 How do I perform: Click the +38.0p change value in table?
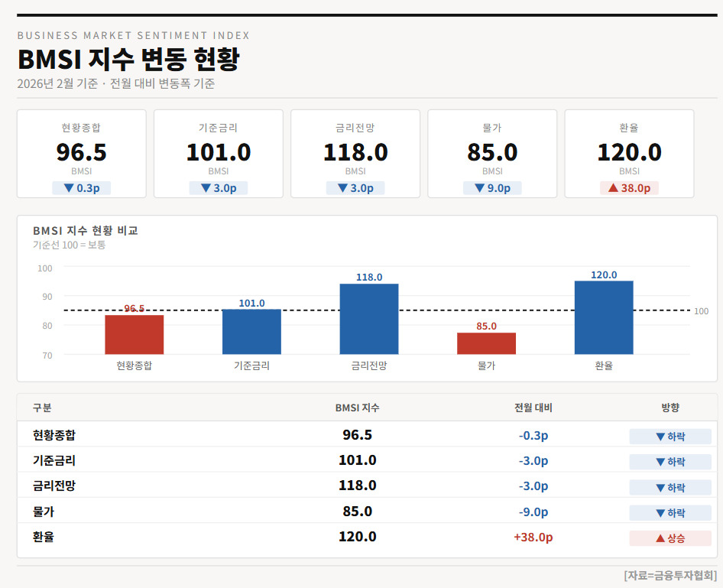point(533,537)
